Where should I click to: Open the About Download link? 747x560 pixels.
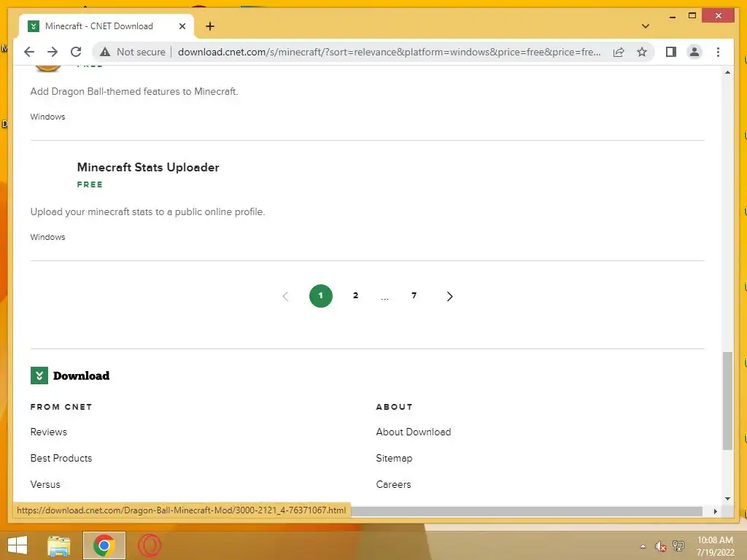tap(414, 432)
